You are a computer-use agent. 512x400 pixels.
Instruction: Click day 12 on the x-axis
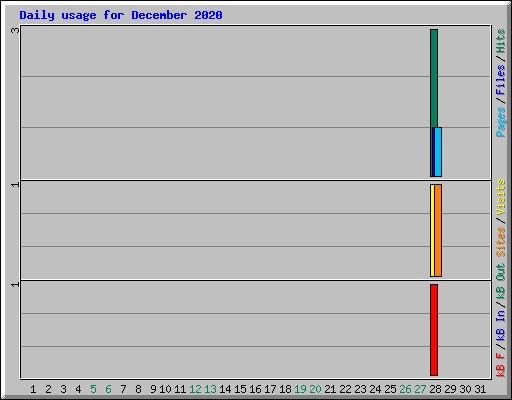(195, 389)
